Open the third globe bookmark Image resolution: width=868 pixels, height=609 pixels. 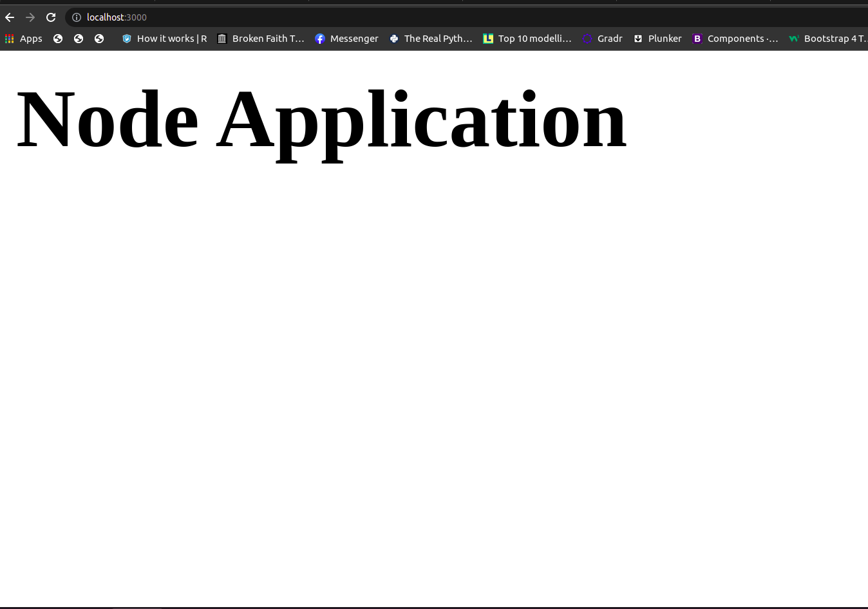pyautogui.click(x=99, y=39)
